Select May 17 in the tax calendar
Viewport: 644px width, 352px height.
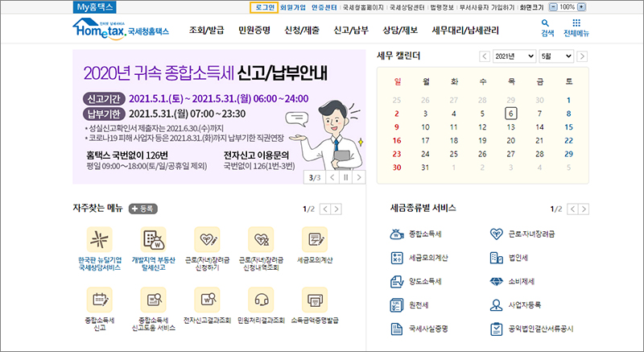click(425, 140)
